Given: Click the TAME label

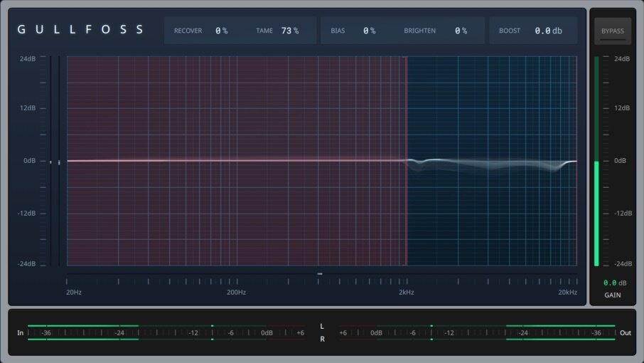Looking at the screenshot, I should point(264,31).
